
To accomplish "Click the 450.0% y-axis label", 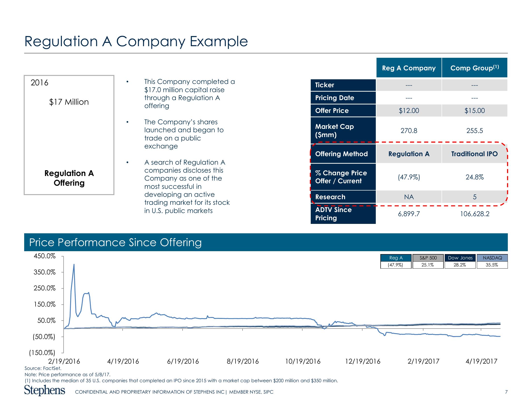I will tap(44, 256).
